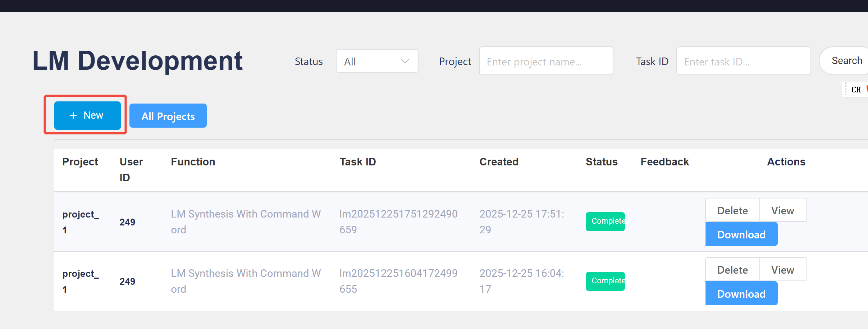The height and width of the screenshot is (329, 868).
Task: Expand the Status filter dropdown
Action: (x=376, y=61)
